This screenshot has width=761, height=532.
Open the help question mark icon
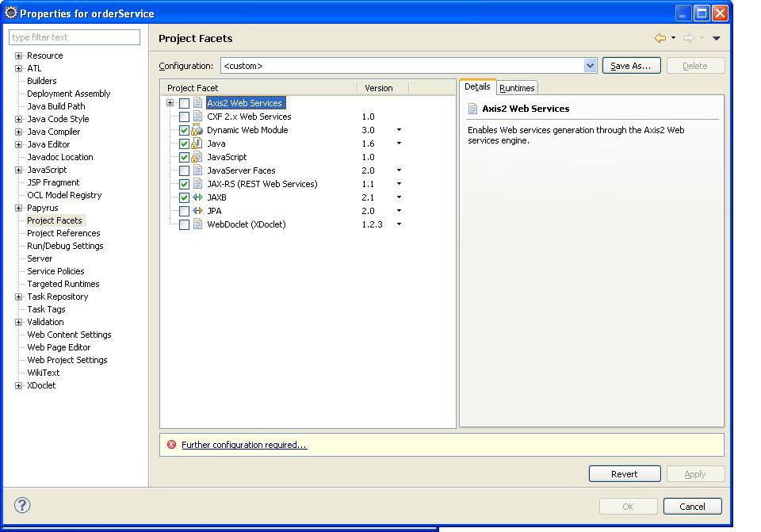22,505
